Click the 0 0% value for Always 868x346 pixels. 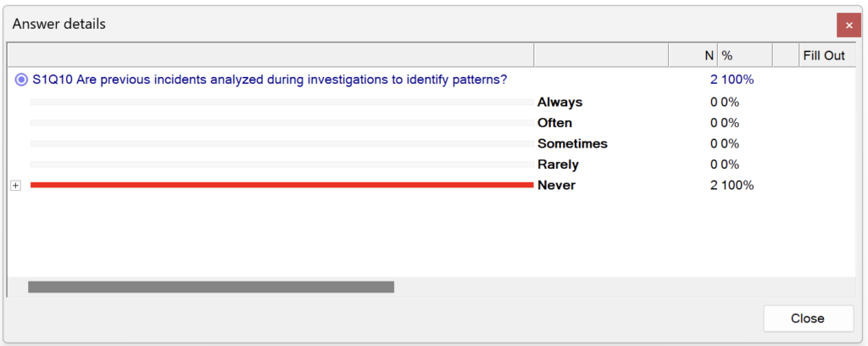coord(725,103)
